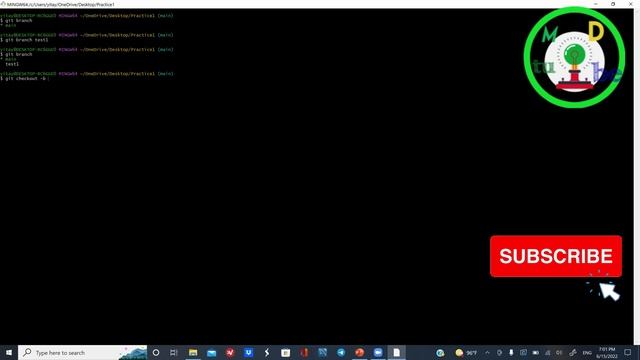This screenshot has height=360, width=640.
Task: Open the 56°F weather widget
Action: click(466, 352)
